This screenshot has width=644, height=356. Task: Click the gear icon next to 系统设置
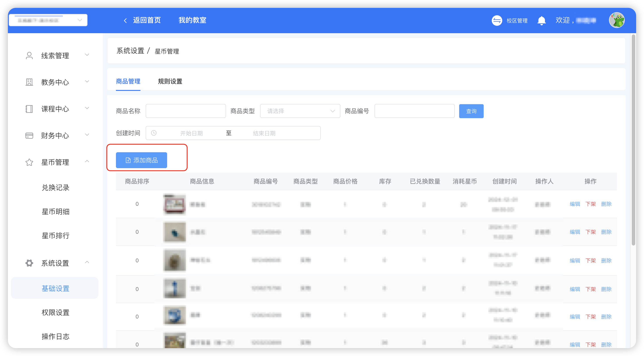pos(29,263)
